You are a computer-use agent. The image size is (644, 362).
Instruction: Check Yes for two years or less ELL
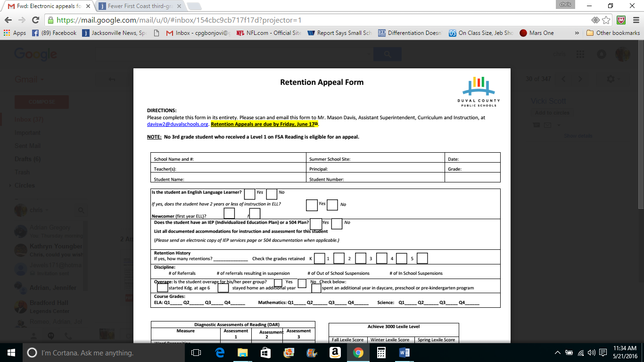[312, 205]
